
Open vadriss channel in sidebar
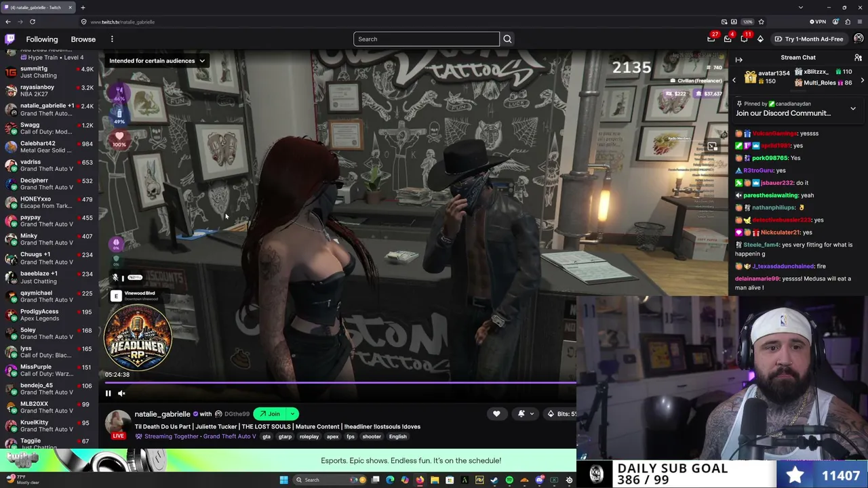pyautogui.click(x=49, y=165)
